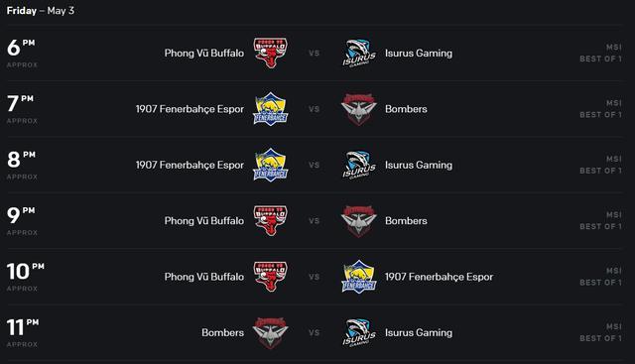Click MSI Best of 1 label at 9 PM
The image size is (635, 364).
[x=600, y=220]
